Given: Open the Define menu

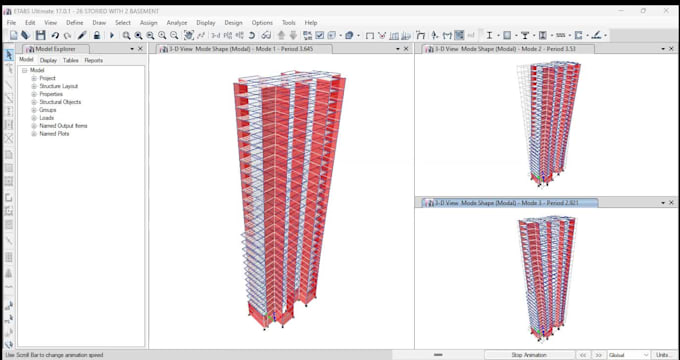Looking at the screenshot, I should [75, 23].
